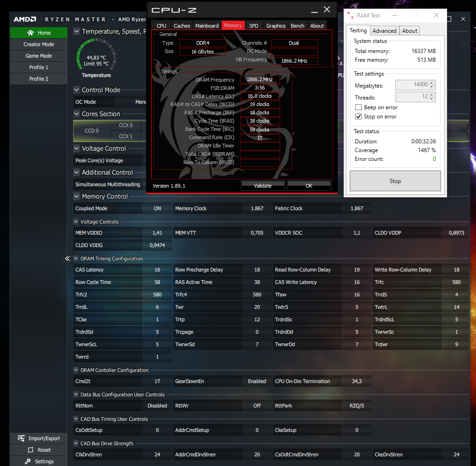The width and height of the screenshot is (476, 466).
Task: Switch to SPD tab in CPU-Z
Action: click(254, 26)
